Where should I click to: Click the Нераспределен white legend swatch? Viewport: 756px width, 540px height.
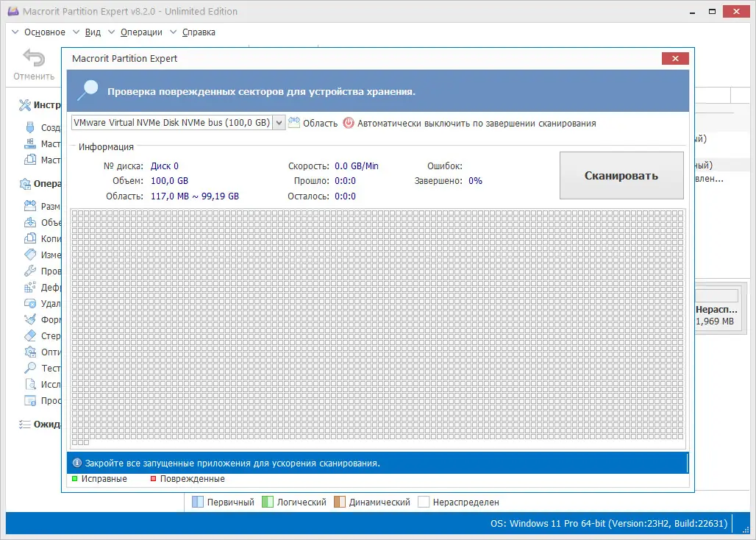[424, 502]
